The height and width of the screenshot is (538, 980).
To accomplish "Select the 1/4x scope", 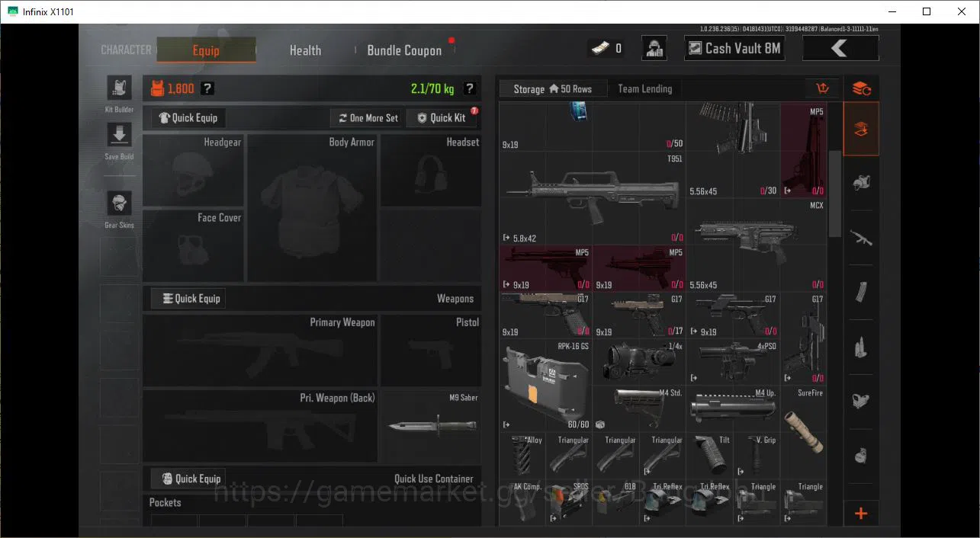I will coord(639,362).
